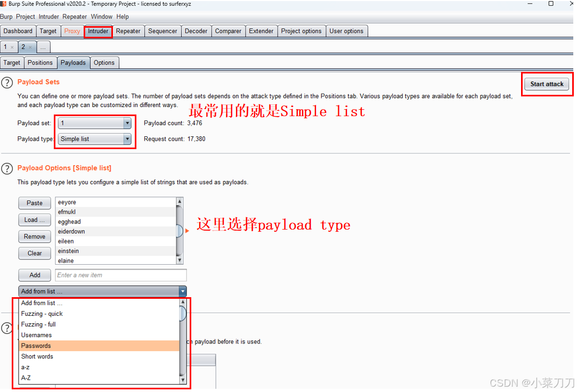Click payload list scrollbar down arrow
Screen dimensions: 577x392
pos(180,260)
